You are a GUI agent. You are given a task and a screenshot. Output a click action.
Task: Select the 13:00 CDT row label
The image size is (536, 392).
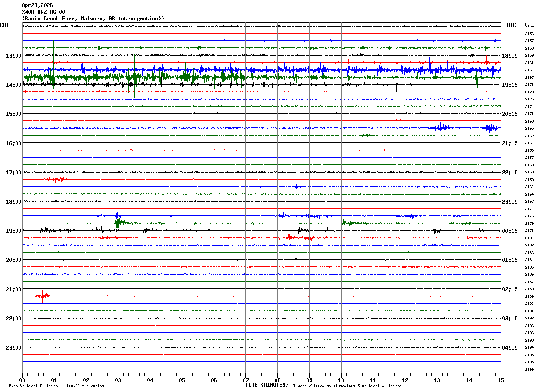13,56
